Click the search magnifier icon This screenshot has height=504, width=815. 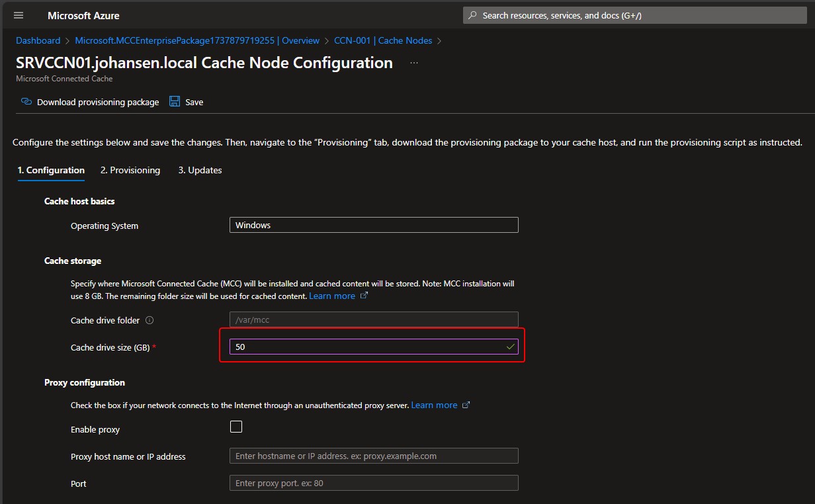[x=472, y=15]
